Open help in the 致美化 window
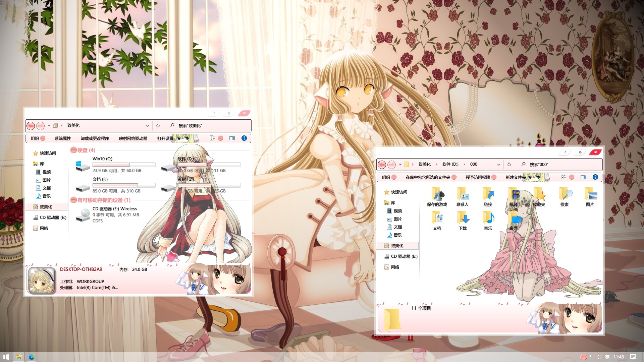Viewport: 644px width, 362px height. (x=244, y=138)
